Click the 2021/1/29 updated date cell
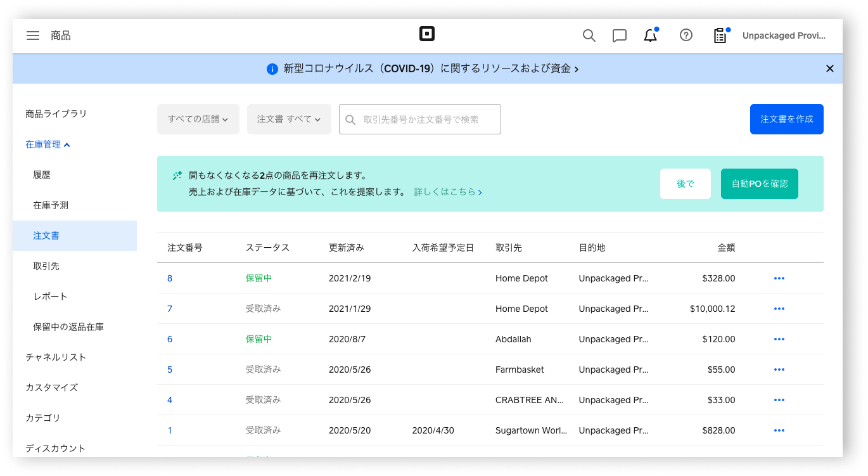The height and width of the screenshot is (476, 868). (x=350, y=309)
